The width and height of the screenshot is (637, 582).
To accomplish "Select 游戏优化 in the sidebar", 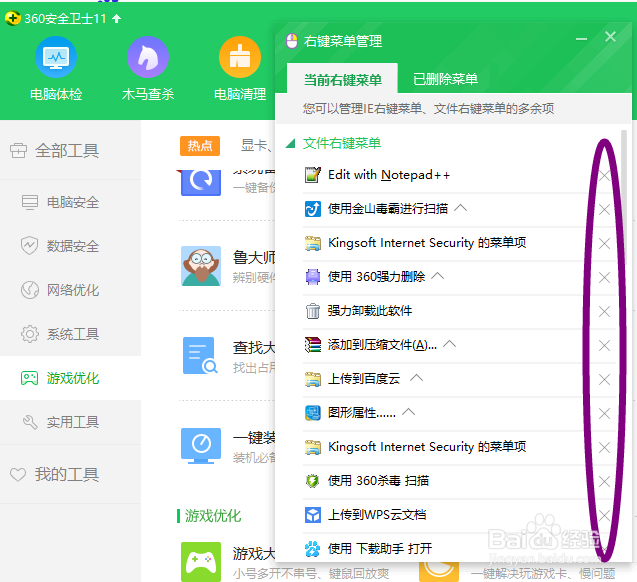I will click(x=70, y=378).
